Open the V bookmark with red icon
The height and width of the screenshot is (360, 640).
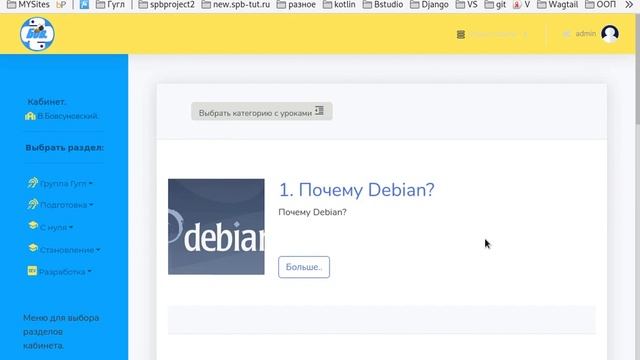point(521,5)
